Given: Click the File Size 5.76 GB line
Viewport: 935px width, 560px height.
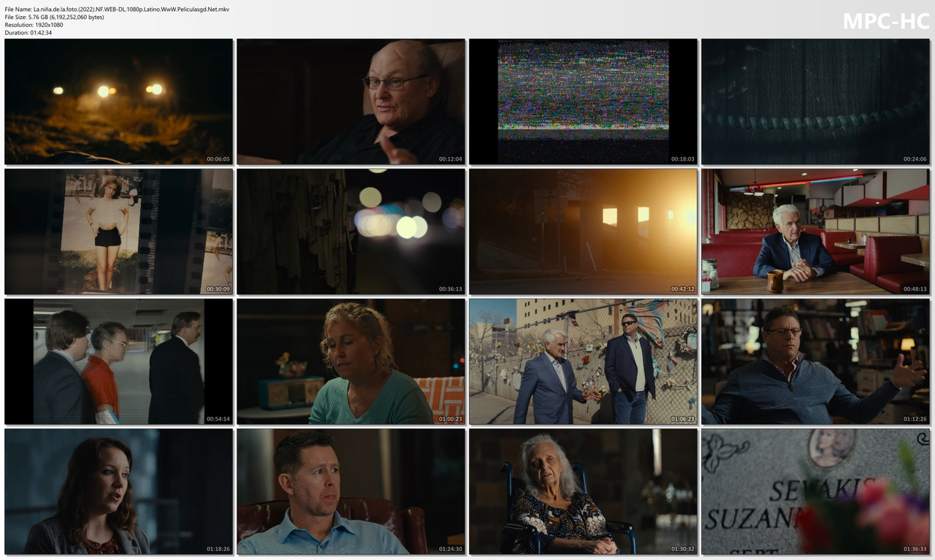Looking at the screenshot, I should point(54,17).
